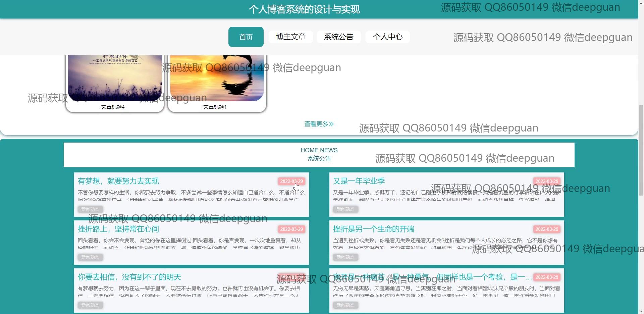Open the news 又是一年毕业季
644x314 pixels.
(x=359, y=181)
